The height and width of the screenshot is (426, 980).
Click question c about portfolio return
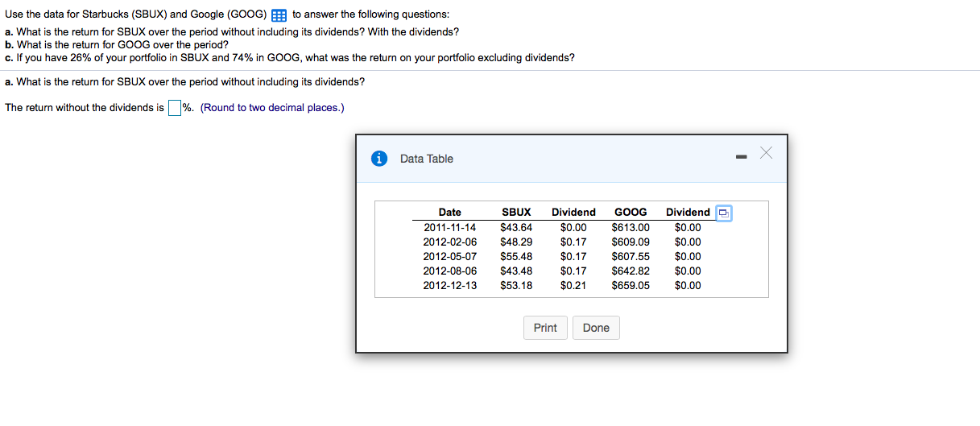click(290, 58)
